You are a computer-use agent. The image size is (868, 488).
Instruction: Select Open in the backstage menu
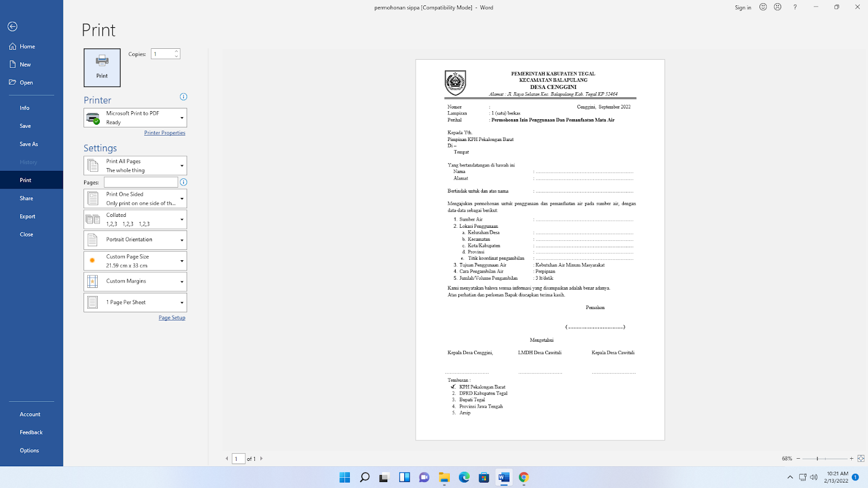[x=31, y=82]
